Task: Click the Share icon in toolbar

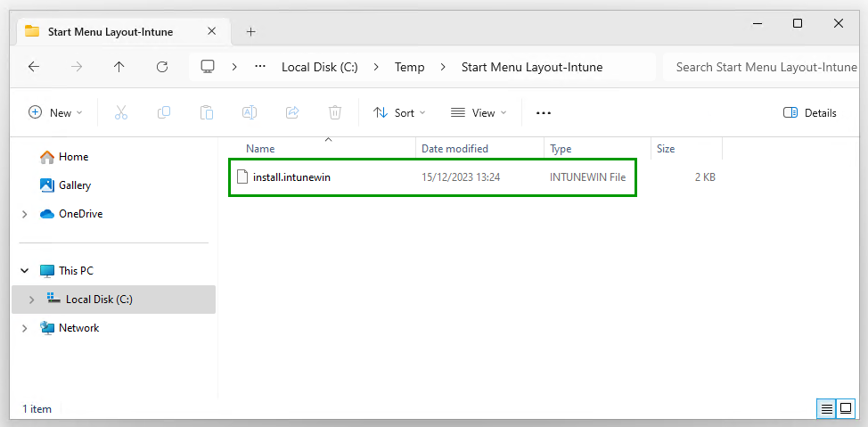Action: tap(292, 112)
